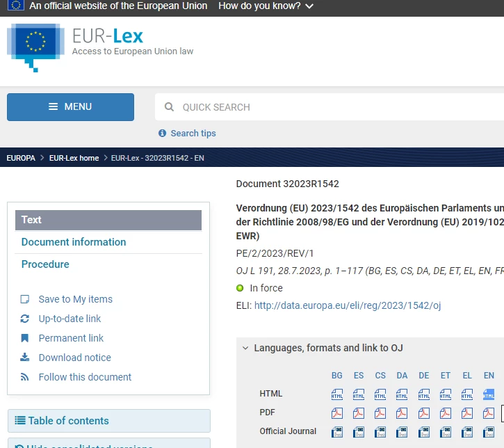
Task: Open Official Journal in ES
Action: [x=359, y=432]
